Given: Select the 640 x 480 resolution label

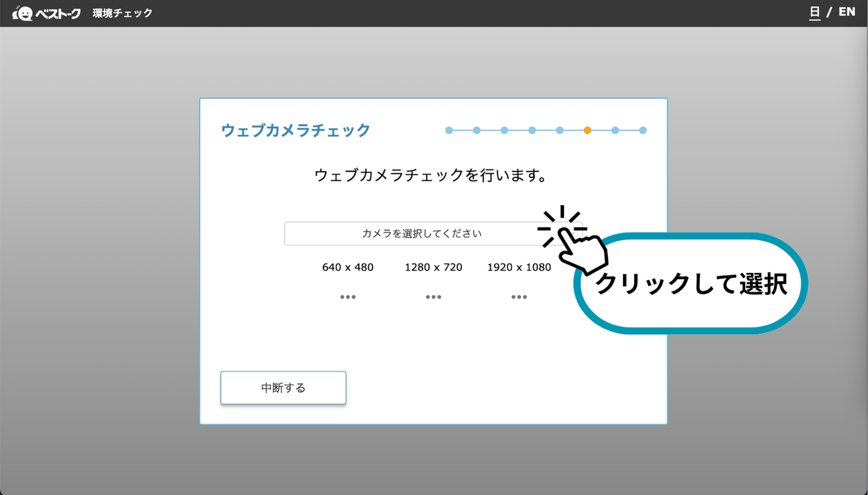Looking at the screenshot, I should click(348, 267).
